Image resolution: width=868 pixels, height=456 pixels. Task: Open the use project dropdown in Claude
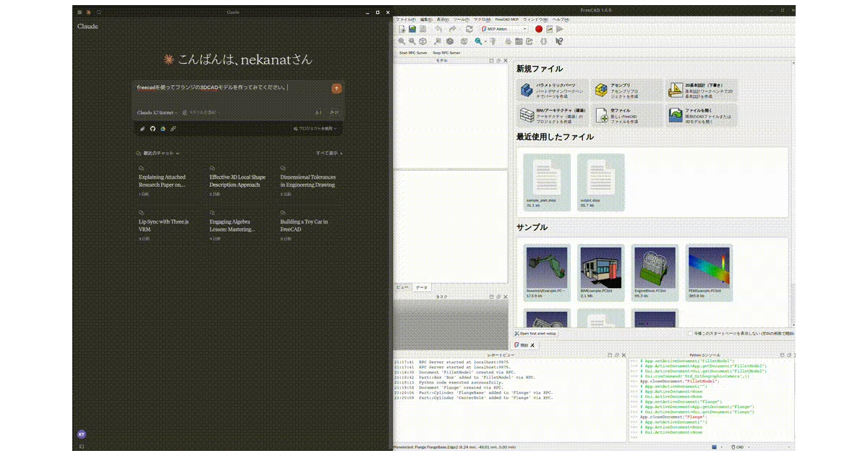coord(315,128)
